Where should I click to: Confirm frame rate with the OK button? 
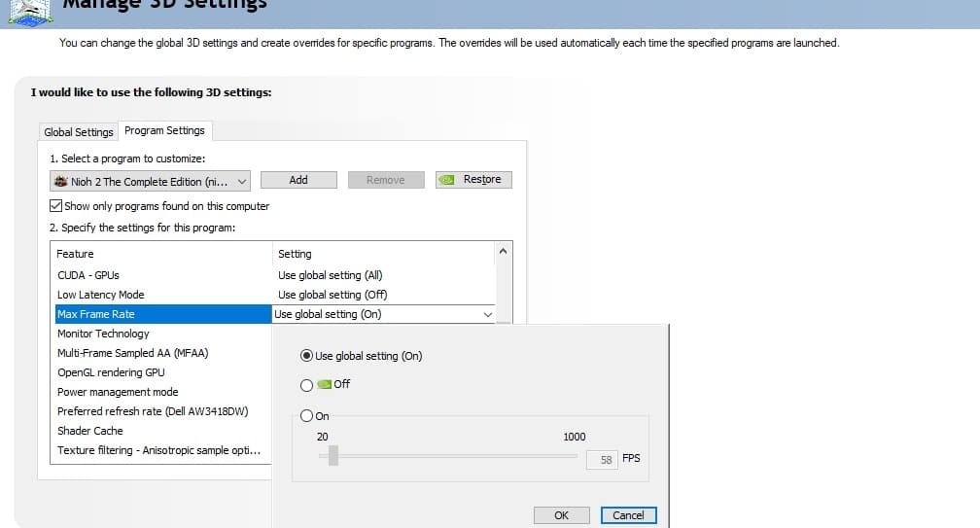561,515
